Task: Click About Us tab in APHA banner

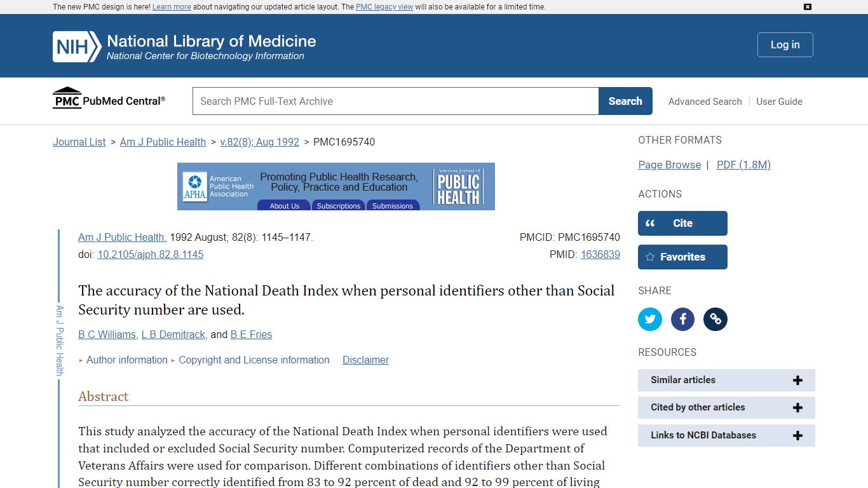Action: [284, 206]
